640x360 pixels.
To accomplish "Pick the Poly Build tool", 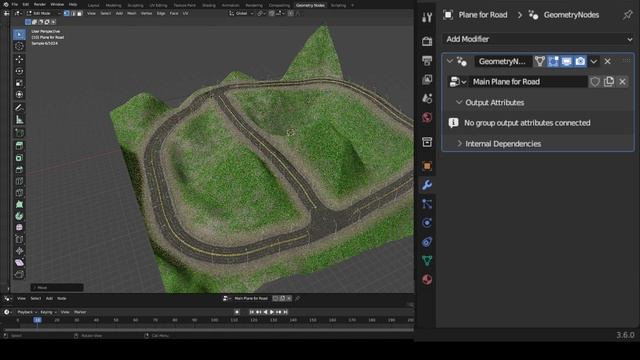I will click(x=19, y=204).
